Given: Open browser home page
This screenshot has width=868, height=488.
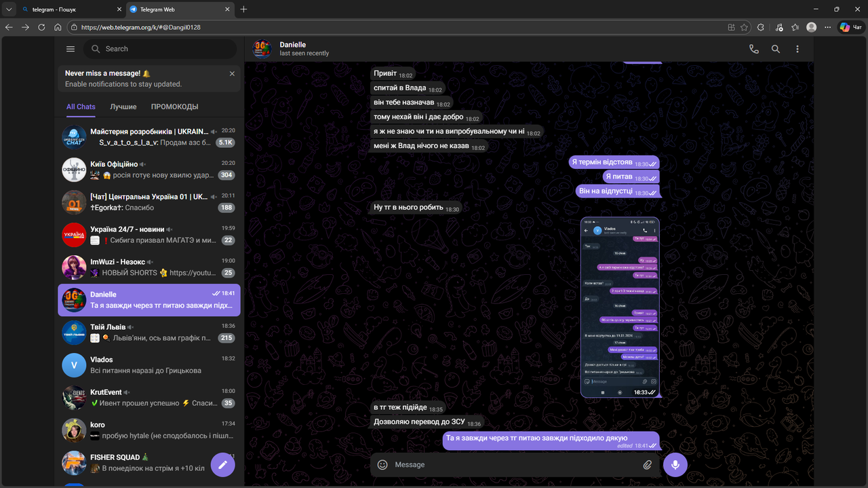Looking at the screenshot, I should pyautogui.click(x=58, y=27).
